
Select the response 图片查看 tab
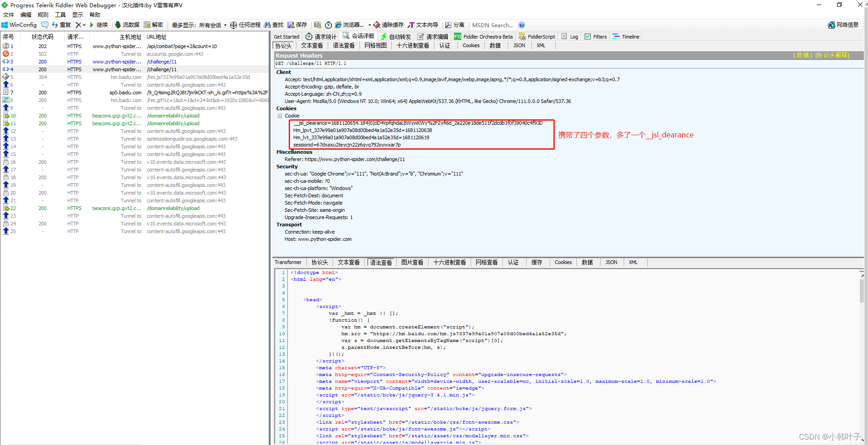click(x=412, y=262)
